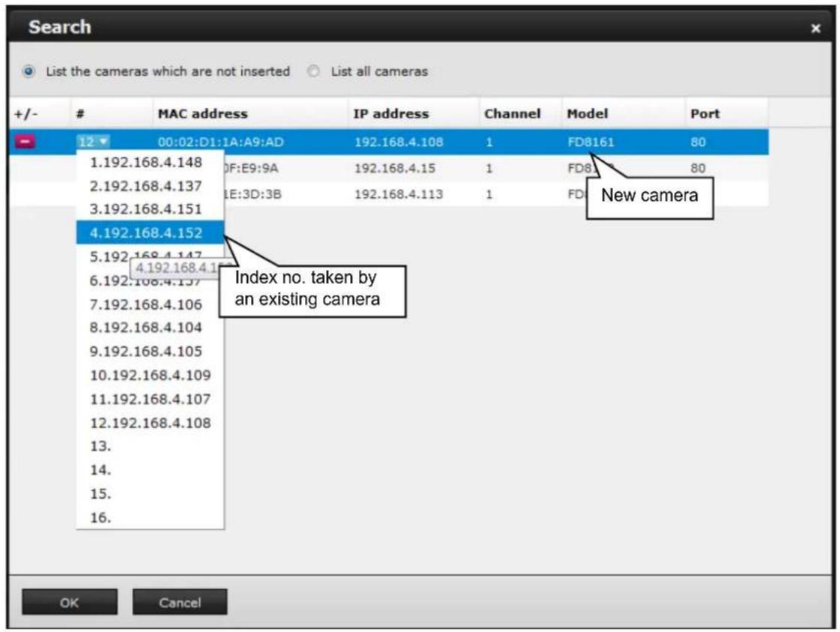The image size is (840, 632).
Task: Pick empty index slot 14.
Action: [150, 470]
